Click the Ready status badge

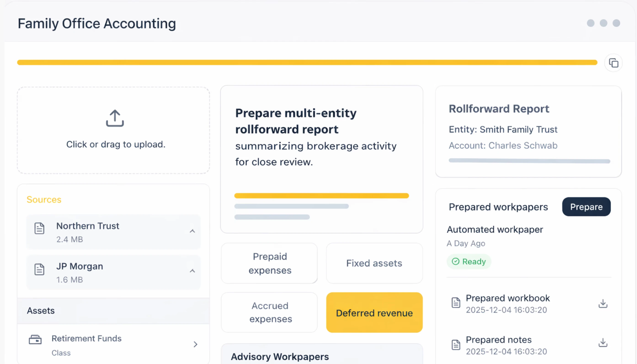click(469, 261)
